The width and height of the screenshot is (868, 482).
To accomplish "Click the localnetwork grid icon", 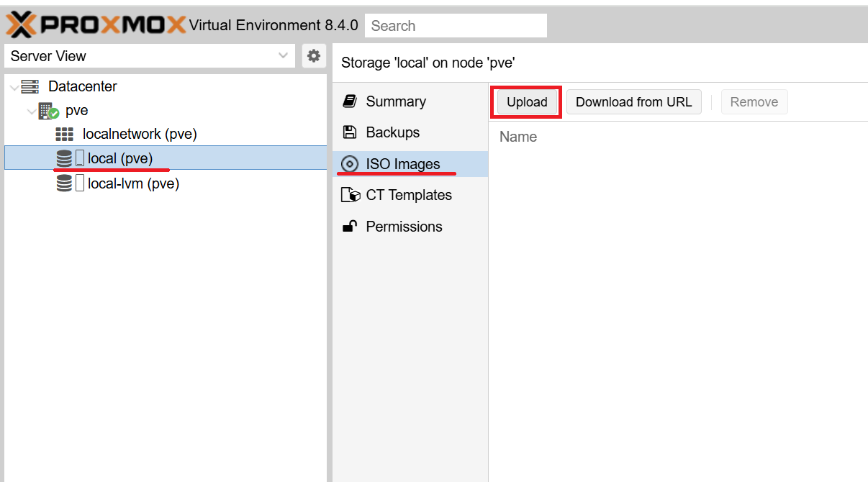I will (65, 135).
